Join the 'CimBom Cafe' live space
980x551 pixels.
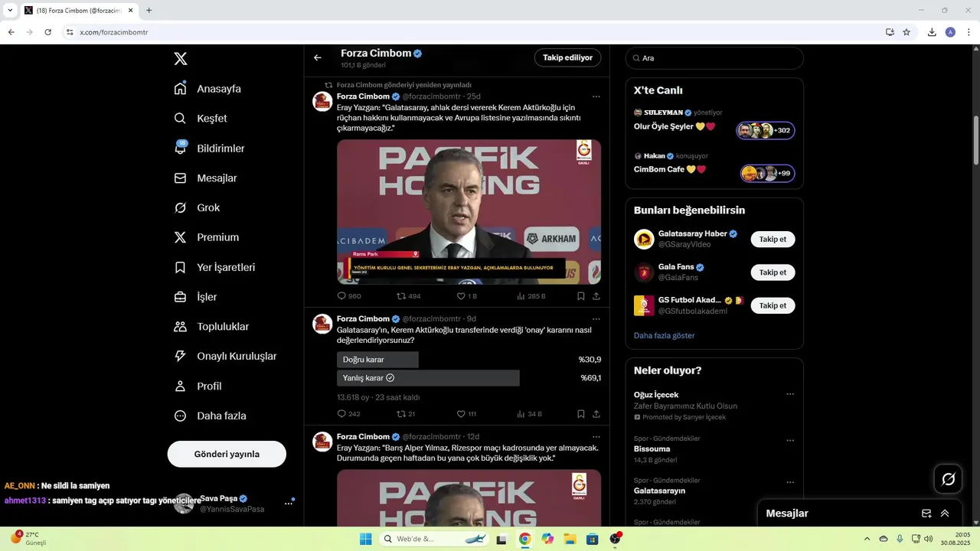[x=767, y=174]
